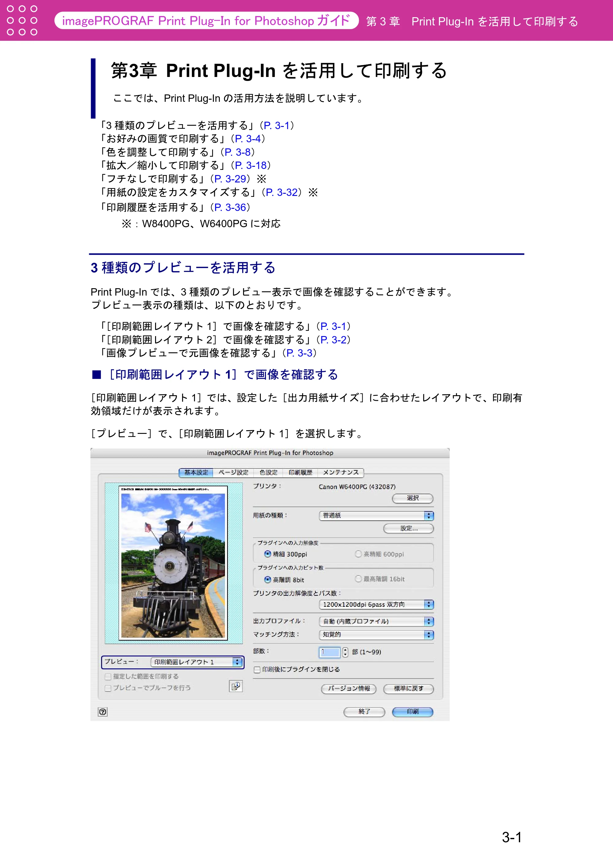Click the 部数 copies input field
The width and height of the screenshot is (613, 868).
(329, 652)
